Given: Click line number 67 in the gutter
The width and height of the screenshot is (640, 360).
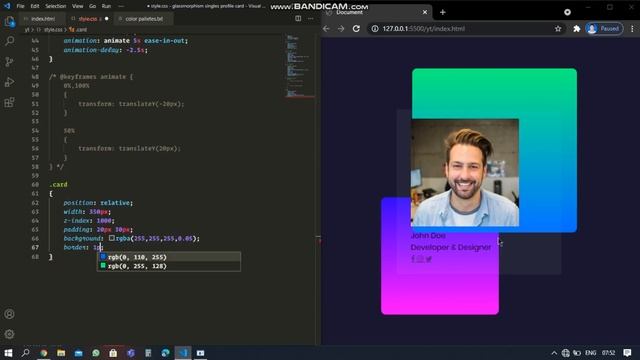Looking at the screenshot, I should [35, 247].
